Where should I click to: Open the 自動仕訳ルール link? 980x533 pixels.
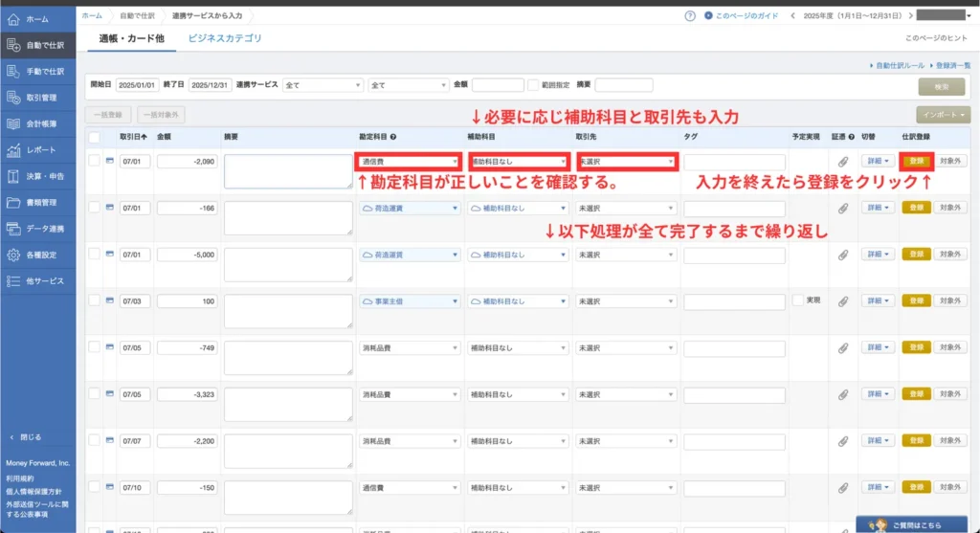click(898, 64)
